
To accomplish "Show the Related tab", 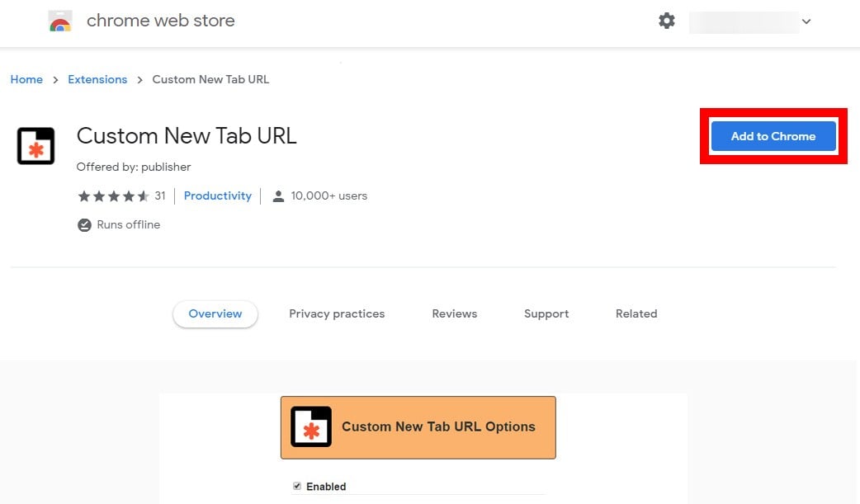I will click(636, 314).
